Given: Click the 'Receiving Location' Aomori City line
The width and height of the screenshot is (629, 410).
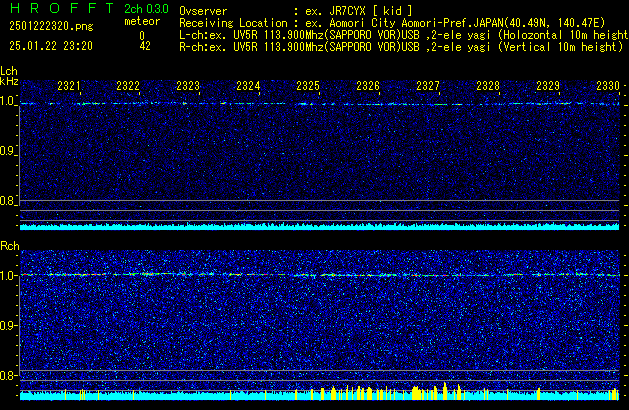Looking at the screenshot, I should click(x=392, y=23).
